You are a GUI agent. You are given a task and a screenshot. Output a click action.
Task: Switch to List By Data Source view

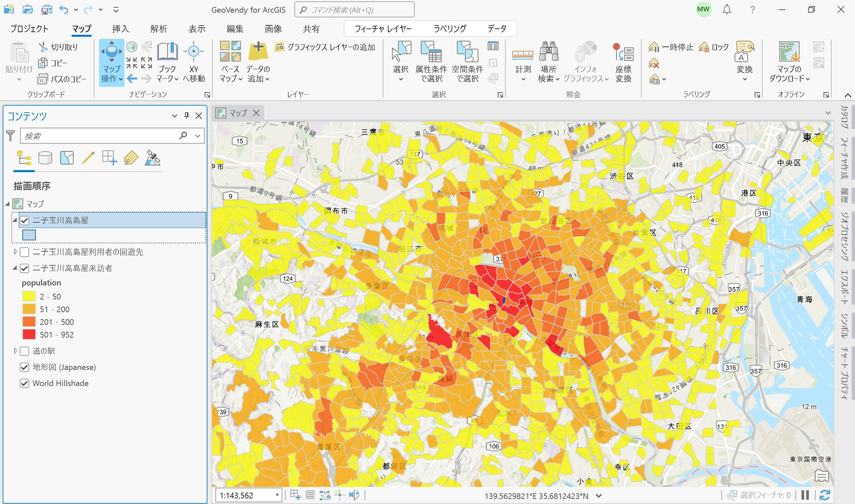[x=45, y=158]
